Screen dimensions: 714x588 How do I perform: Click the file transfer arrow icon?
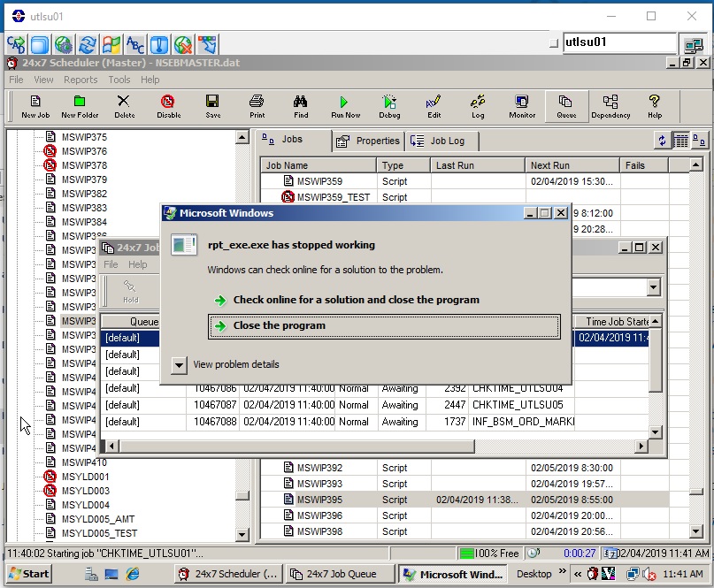[x=207, y=44]
